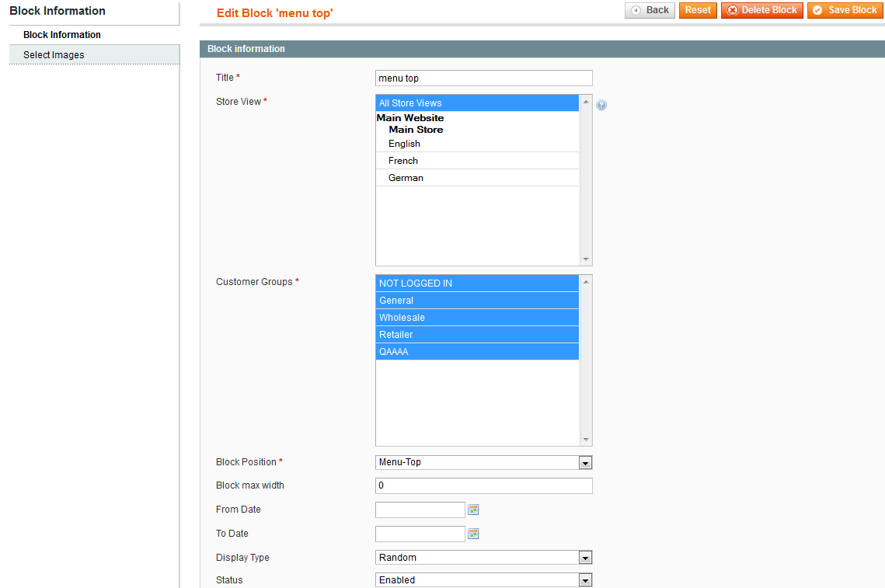The width and height of the screenshot is (885, 588).
Task: Click the Delete Block button
Action: pyautogui.click(x=761, y=10)
